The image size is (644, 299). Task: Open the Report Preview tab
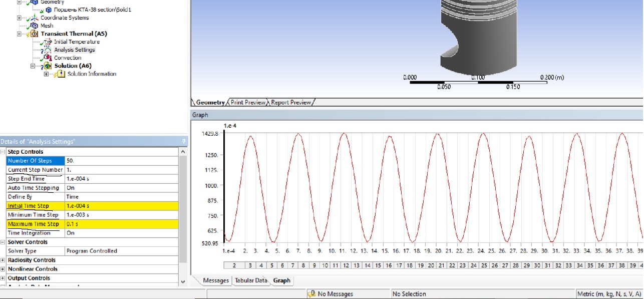point(291,102)
